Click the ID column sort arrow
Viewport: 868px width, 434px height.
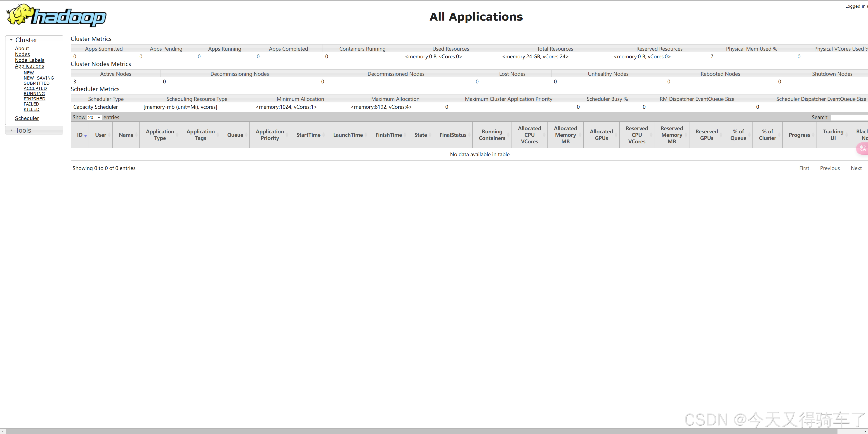(x=86, y=136)
